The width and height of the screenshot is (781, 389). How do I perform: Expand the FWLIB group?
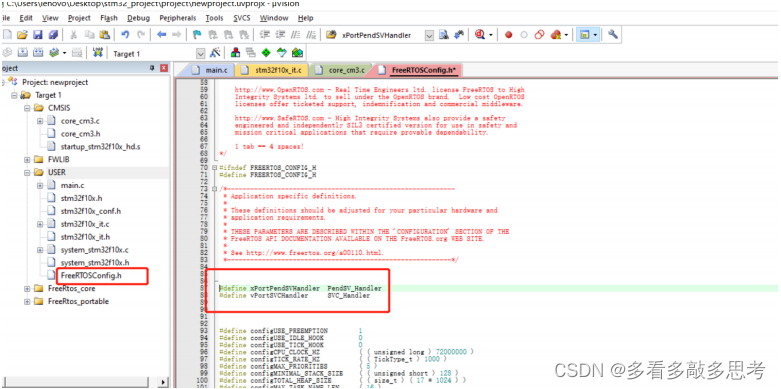click(27, 160)
